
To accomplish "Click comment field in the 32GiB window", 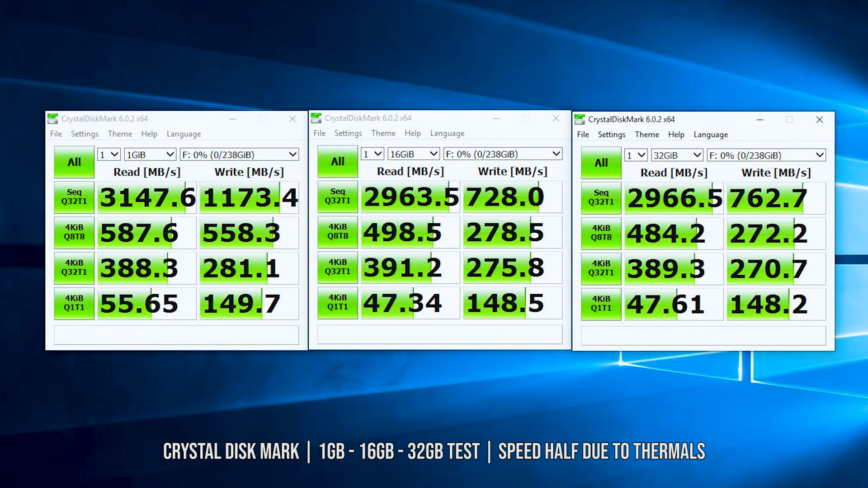I will pos(703,336).
